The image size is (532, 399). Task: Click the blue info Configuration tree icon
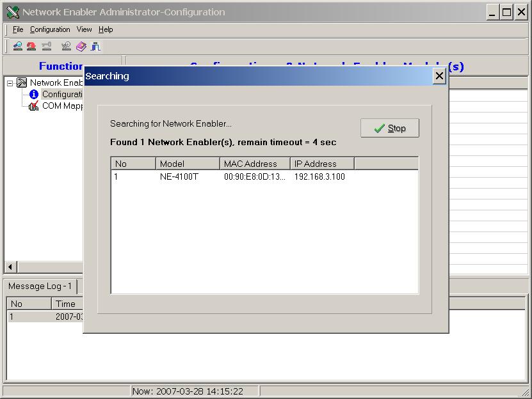point(33,94)
